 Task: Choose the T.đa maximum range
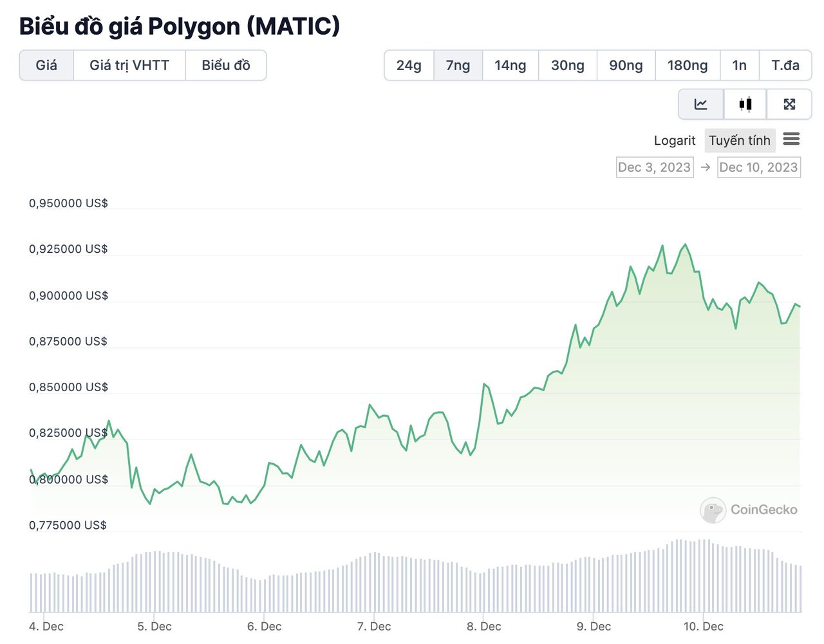click(x=785, y=65)
